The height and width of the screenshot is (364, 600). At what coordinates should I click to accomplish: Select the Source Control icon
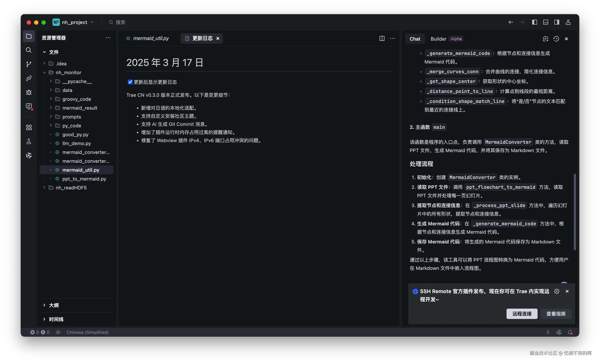29,64
